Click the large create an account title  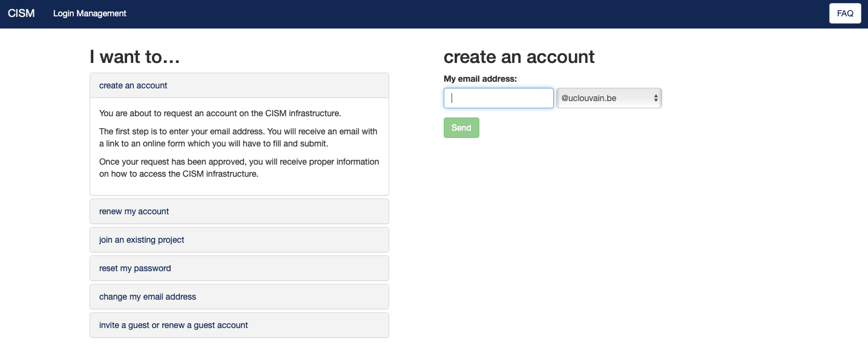pyautogui.click(x=519, y=57)
